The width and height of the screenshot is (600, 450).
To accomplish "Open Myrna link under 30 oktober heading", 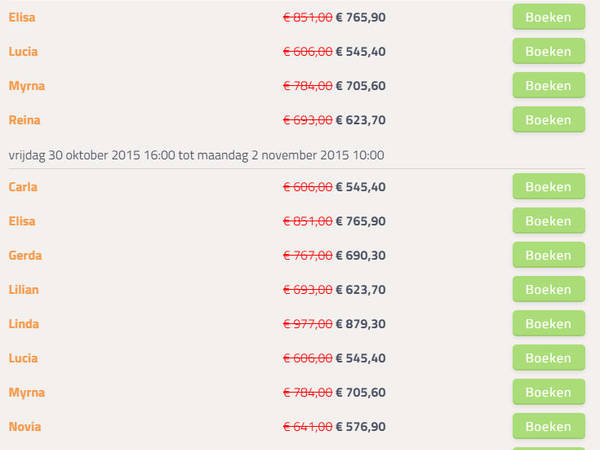I will [x=27, y=393].
